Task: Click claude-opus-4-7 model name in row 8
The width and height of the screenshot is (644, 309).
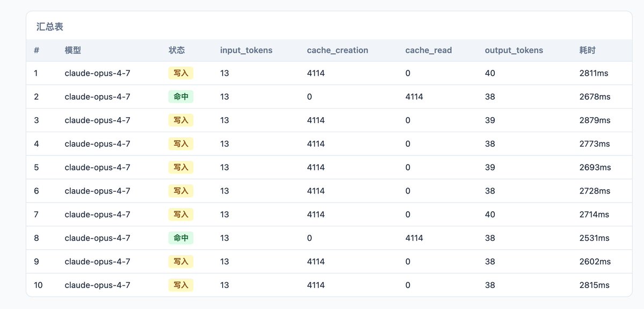Action: (x=97, y=238)
